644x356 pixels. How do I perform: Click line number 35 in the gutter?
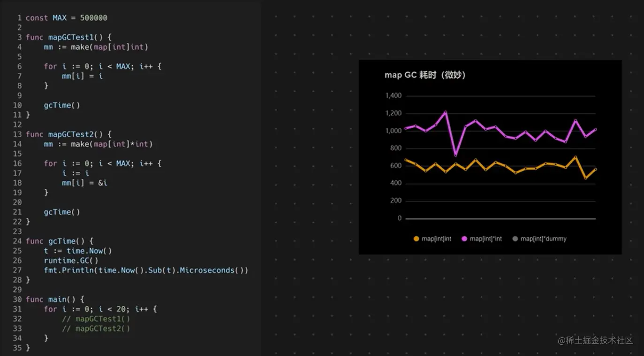[x=17, y=348]
